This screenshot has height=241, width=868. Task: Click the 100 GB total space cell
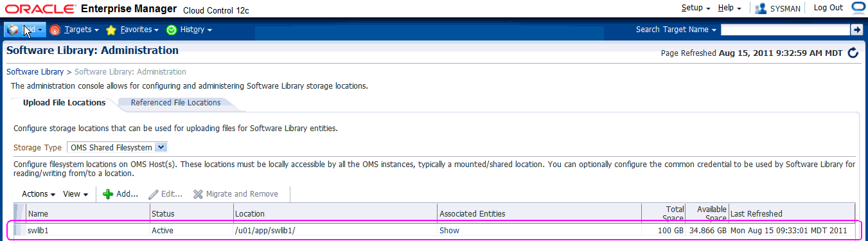pos(663,230)
